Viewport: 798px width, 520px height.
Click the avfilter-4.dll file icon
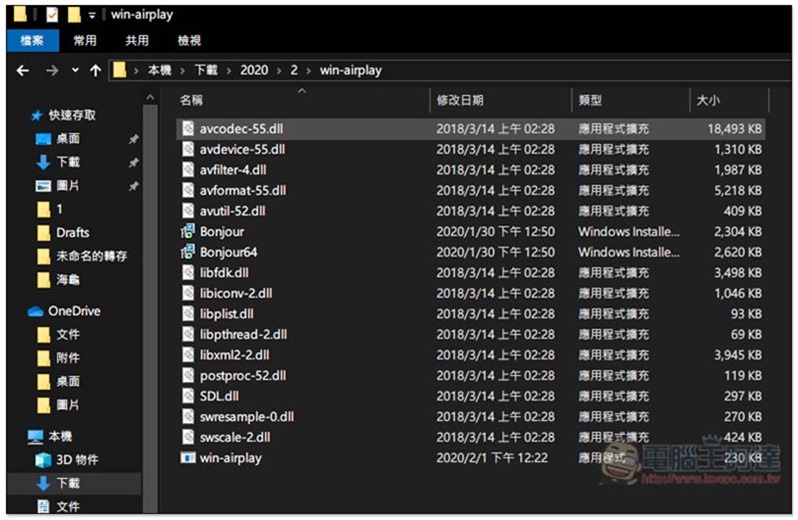188,170
